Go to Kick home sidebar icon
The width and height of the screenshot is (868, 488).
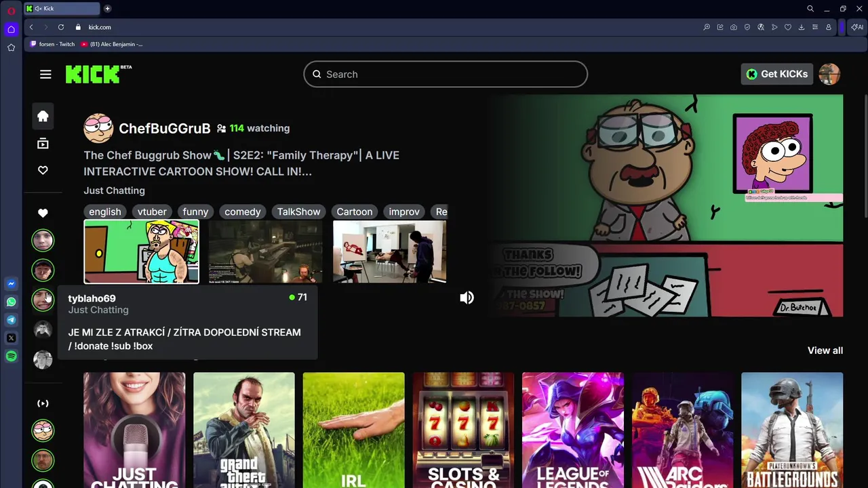(x=43, y=116)
